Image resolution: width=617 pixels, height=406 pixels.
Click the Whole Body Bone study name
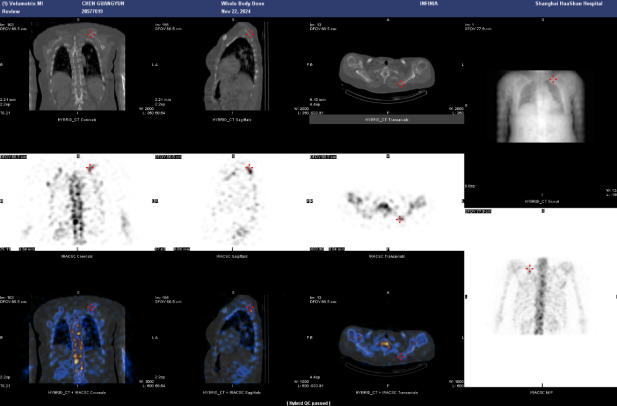click(242, 4)
